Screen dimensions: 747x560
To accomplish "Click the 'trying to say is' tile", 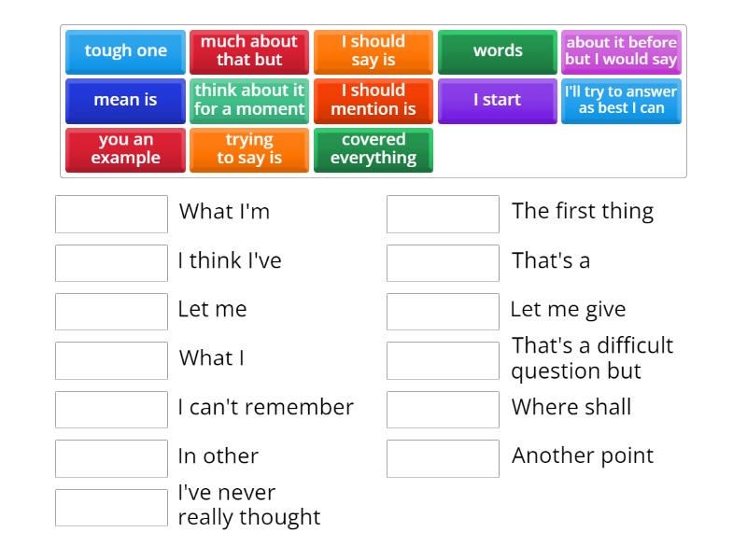I will (x=249, y=149).
